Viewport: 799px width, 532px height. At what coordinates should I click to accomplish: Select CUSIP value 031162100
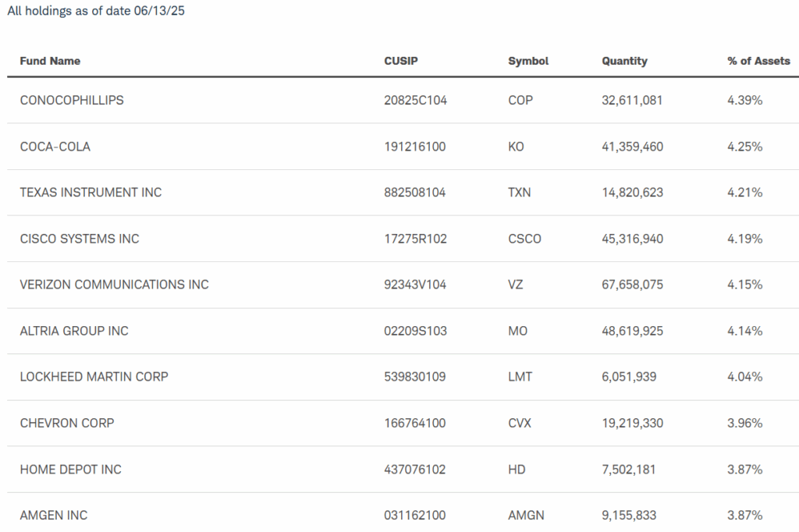click(415, 516)
